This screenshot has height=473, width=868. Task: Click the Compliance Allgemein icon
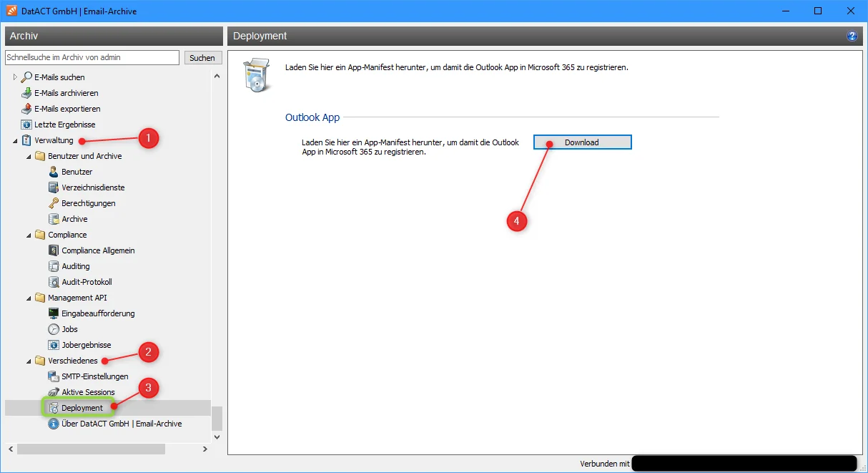(54, 250)
